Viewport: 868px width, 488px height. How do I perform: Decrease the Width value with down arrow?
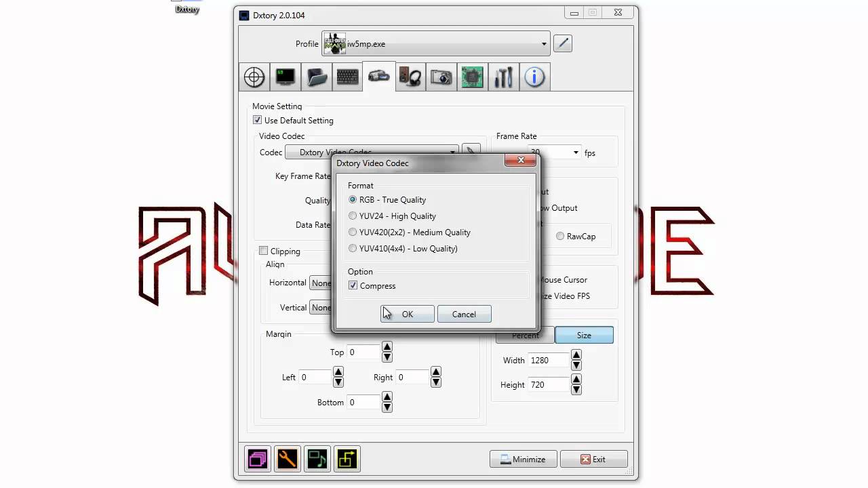pos(576,366)
